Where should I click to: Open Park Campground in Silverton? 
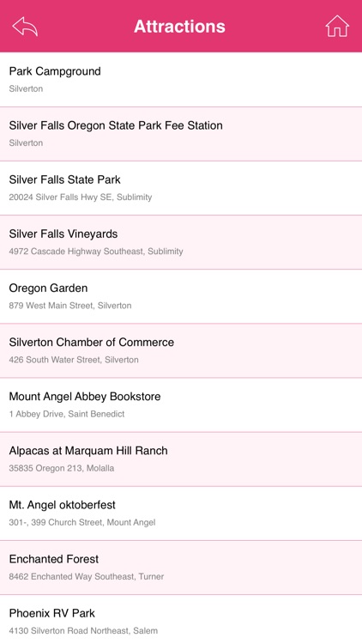(181, 80)
